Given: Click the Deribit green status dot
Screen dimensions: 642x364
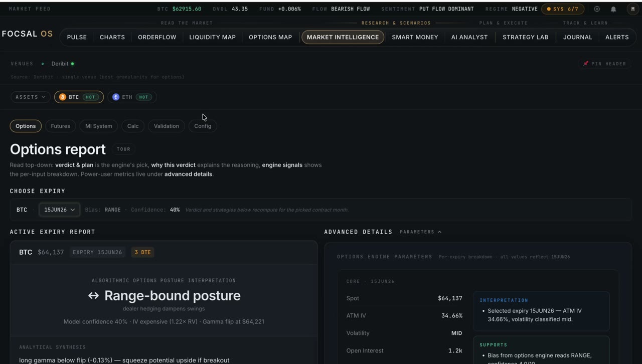Looking at the screenshot, I should click(x=73, y=64).
